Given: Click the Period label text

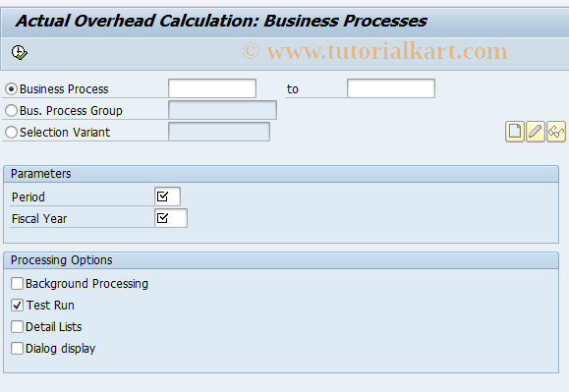Looking at the screenshot, I should (x=28, y=197).
